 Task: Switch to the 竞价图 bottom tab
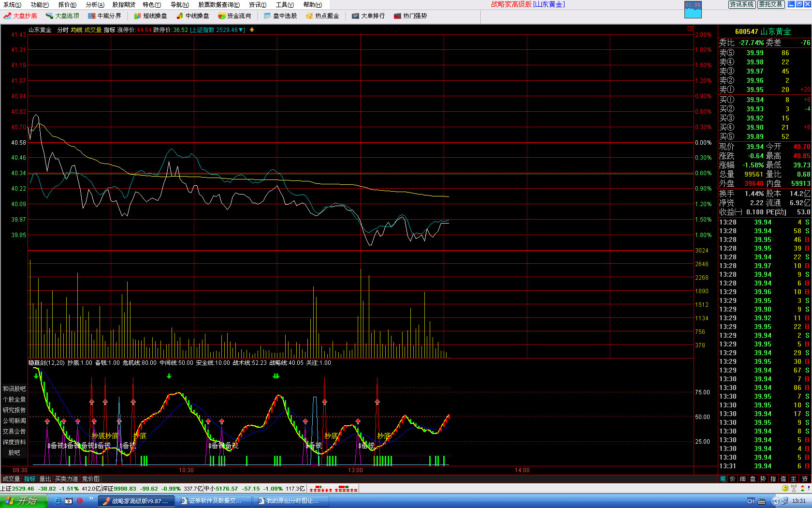coord(90,479)
